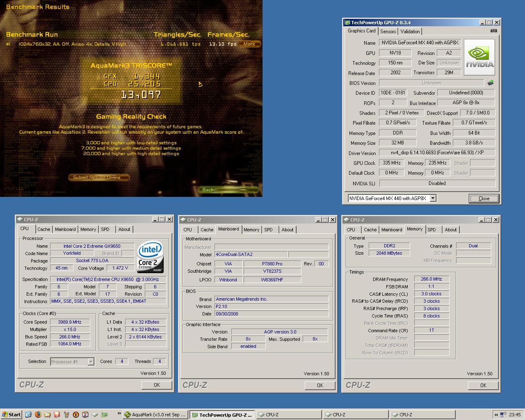Click the memory size 2048 MBytes value

[x=389, y=253]
